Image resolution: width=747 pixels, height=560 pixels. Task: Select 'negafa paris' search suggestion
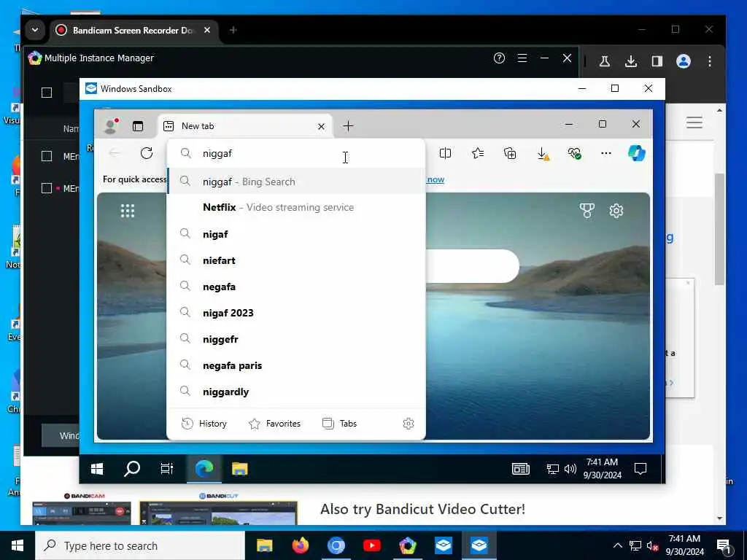tap(296, 365)
